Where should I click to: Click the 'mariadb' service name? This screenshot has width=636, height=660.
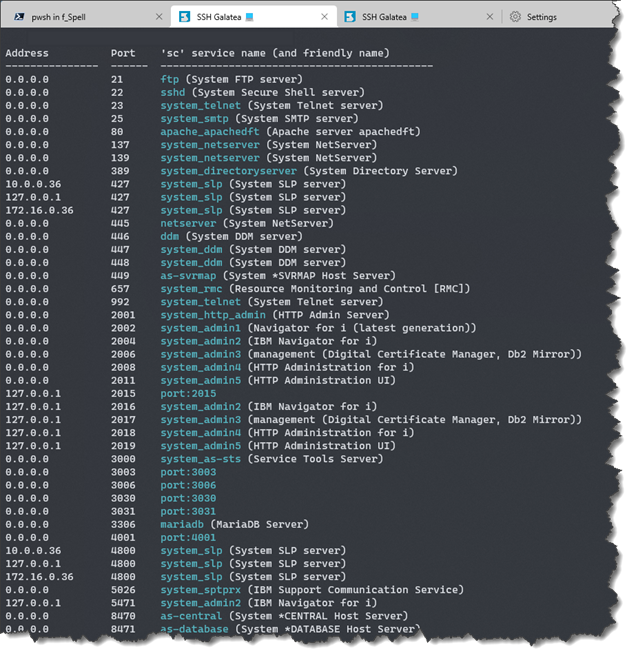pos(182,524)
